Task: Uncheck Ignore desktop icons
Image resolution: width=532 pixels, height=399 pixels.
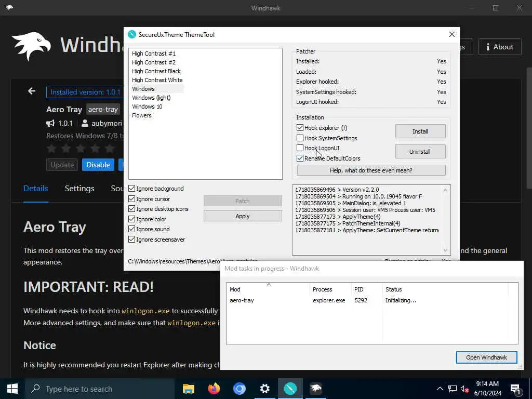Action: coord(131,209)
